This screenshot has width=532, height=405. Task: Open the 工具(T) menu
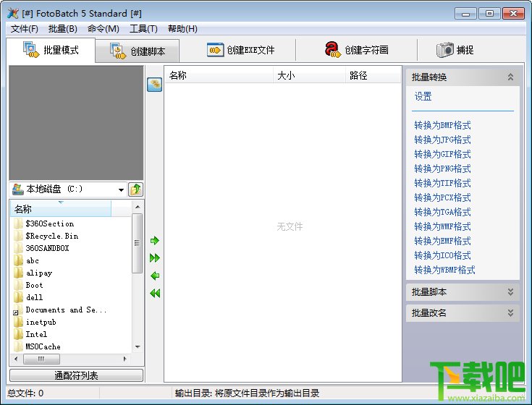(x=143, y=29)
